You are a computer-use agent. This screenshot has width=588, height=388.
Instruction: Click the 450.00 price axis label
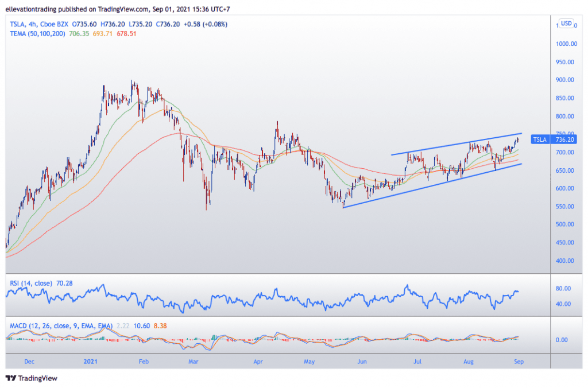pyautogui.click(x=565, y=243)
